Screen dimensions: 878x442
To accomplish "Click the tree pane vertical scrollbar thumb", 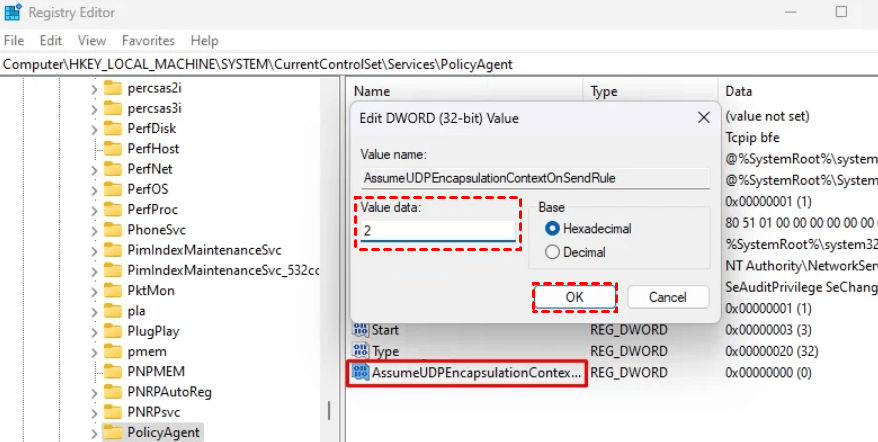I will coord(329,410).
